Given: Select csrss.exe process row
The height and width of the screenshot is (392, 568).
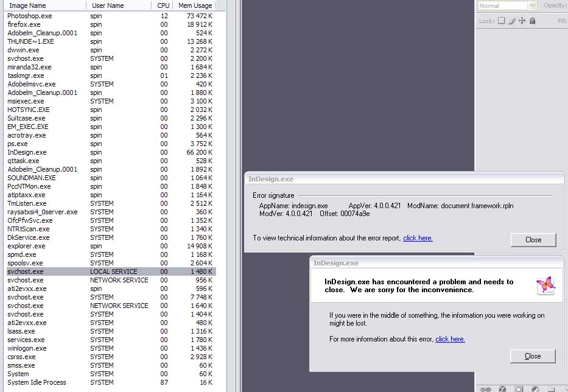Looking at the screenshot, I should coord(111,357).
